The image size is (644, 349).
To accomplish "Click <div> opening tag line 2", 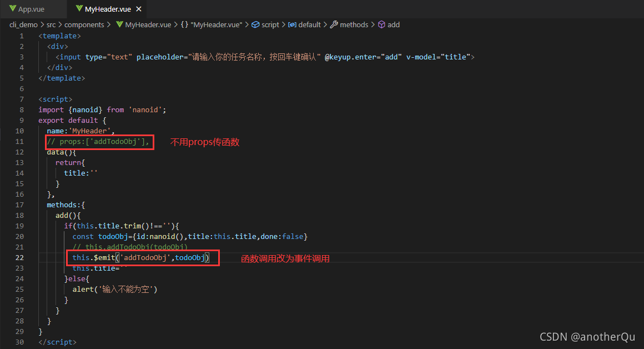I will 58,47.
